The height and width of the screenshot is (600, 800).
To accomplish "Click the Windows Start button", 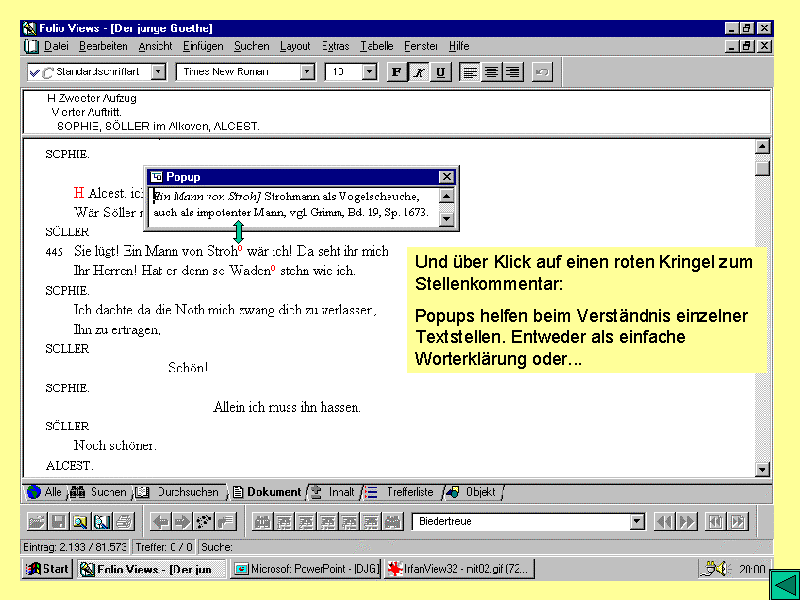I will coord(47,569).
